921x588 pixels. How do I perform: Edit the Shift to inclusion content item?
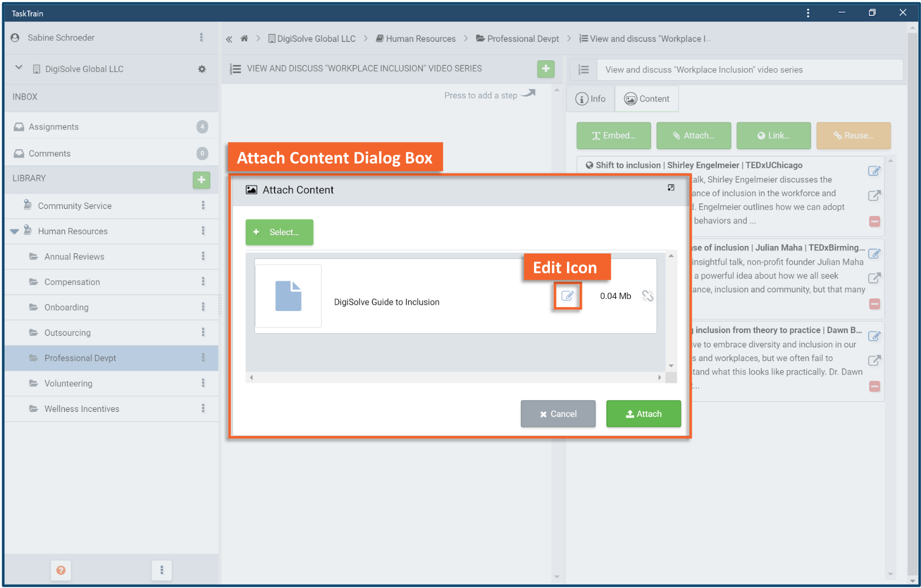coord(874,171)
